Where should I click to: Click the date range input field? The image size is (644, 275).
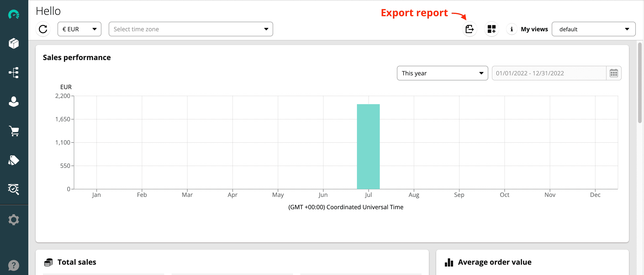pyautogui.click(x=549, y=73)
